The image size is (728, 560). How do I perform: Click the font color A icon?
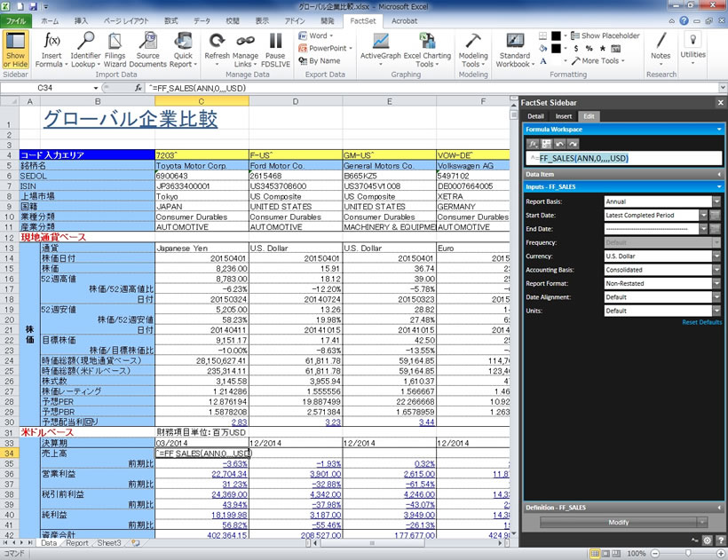[x=542, y=60]
